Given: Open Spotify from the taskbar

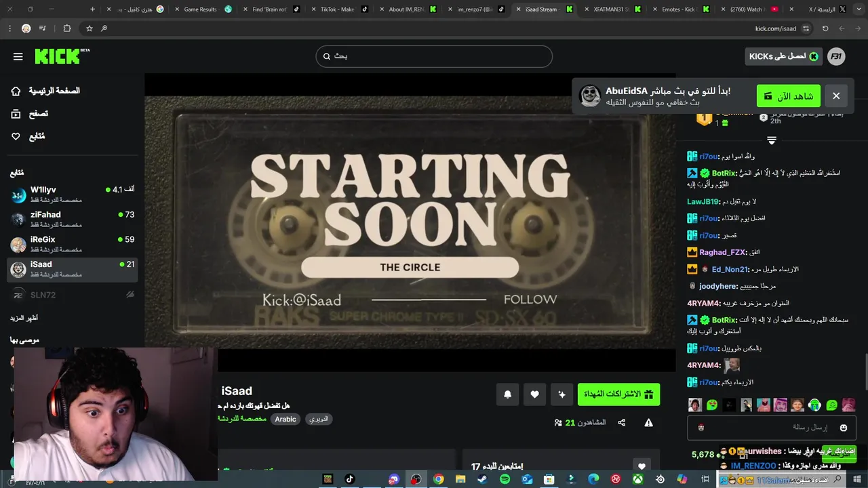Looking at the screenshot, I should click(x=505, y=479).
